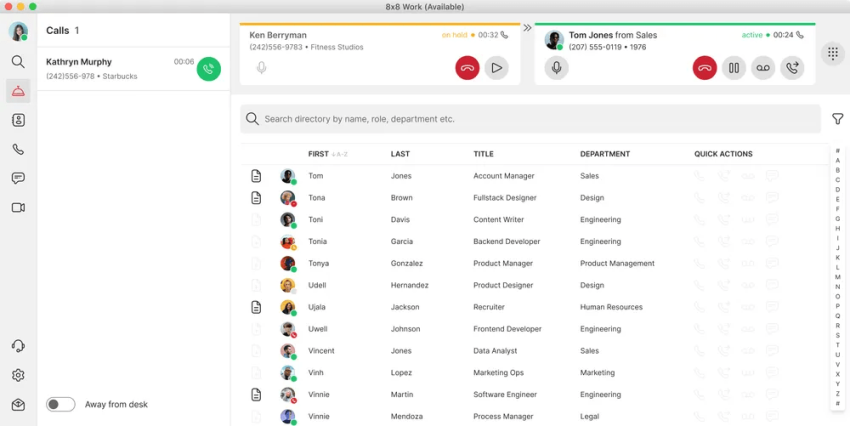
Task: Open the Contacts sidebar tab
Action: 18,120
